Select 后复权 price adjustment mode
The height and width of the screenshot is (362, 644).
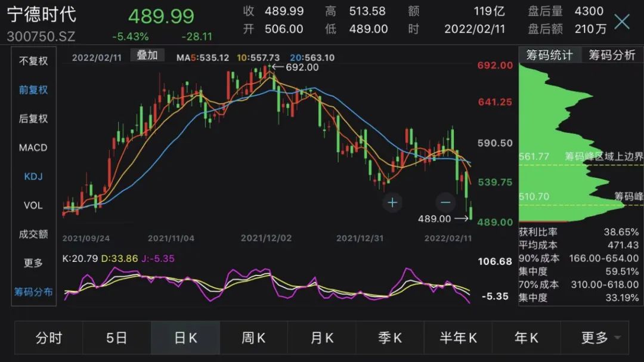(x=33, y=119)
